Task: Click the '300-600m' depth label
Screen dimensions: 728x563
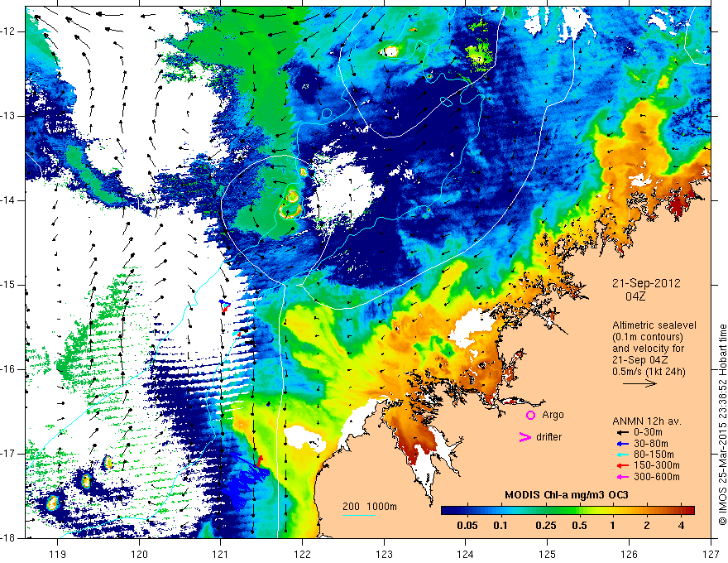Action: pyautogui.click(x=657, y=477)
